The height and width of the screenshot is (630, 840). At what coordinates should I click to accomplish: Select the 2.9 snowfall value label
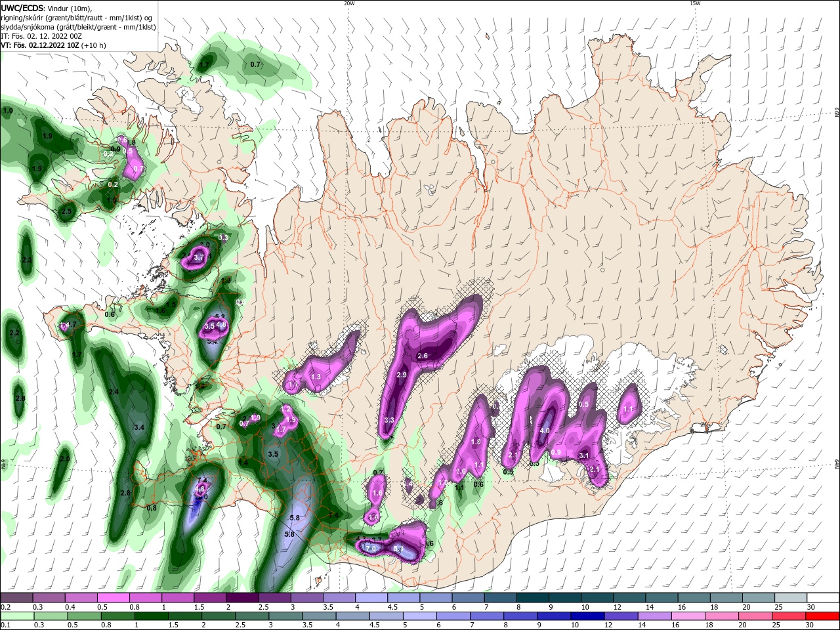point(402,374)
